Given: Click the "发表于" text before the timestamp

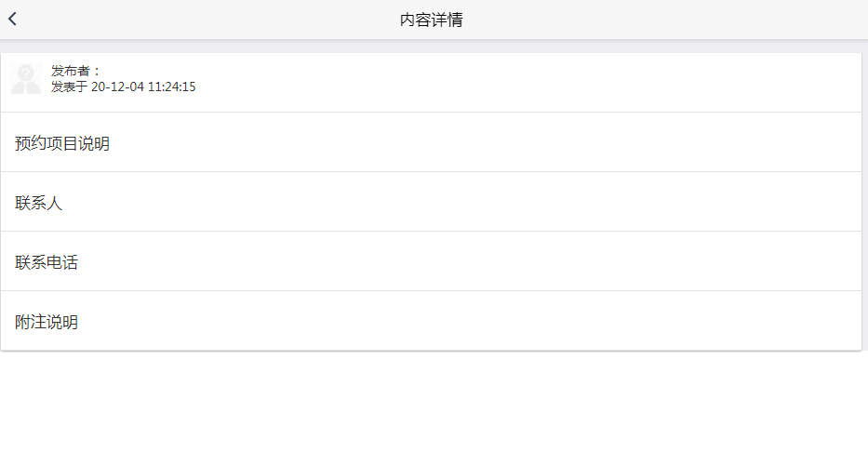Looking at the screenshot, I should coord(69,87).
